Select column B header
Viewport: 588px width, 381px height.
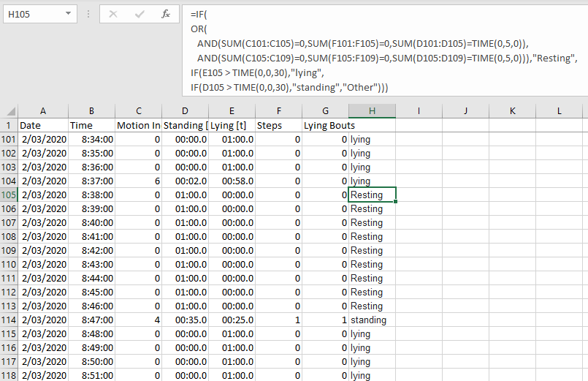[x=91, y=111]
